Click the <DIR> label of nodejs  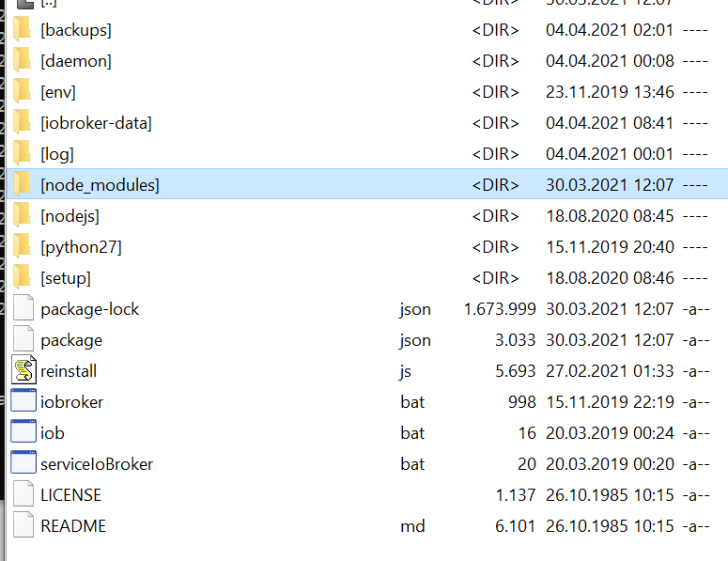(495, 216)
